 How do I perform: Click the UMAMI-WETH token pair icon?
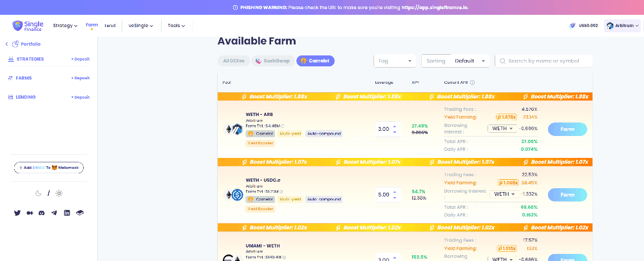pyautogui.click(x=234, y=258)
